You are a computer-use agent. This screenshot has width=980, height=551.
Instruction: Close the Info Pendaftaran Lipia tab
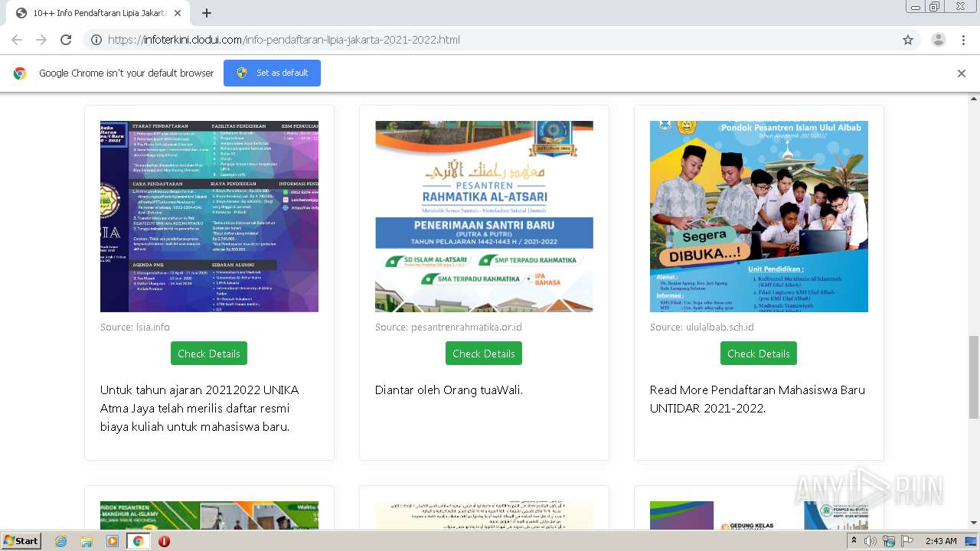(178, 13)
